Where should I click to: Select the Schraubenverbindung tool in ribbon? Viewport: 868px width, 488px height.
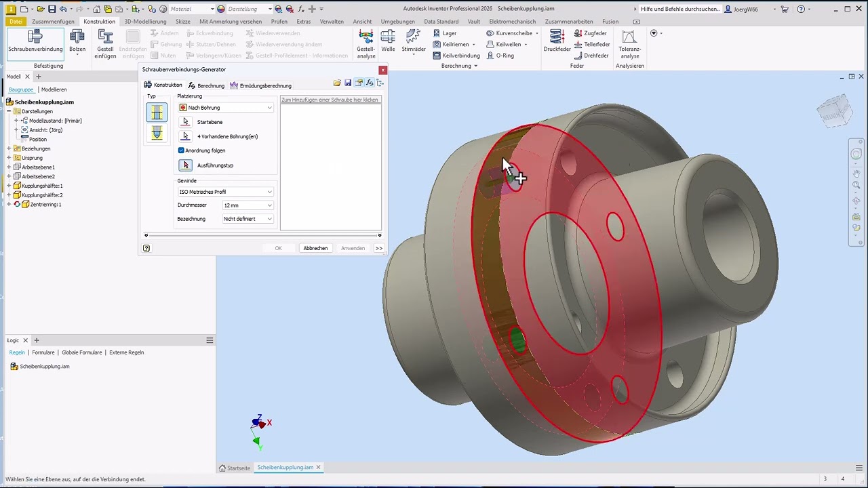coord(35,43)
